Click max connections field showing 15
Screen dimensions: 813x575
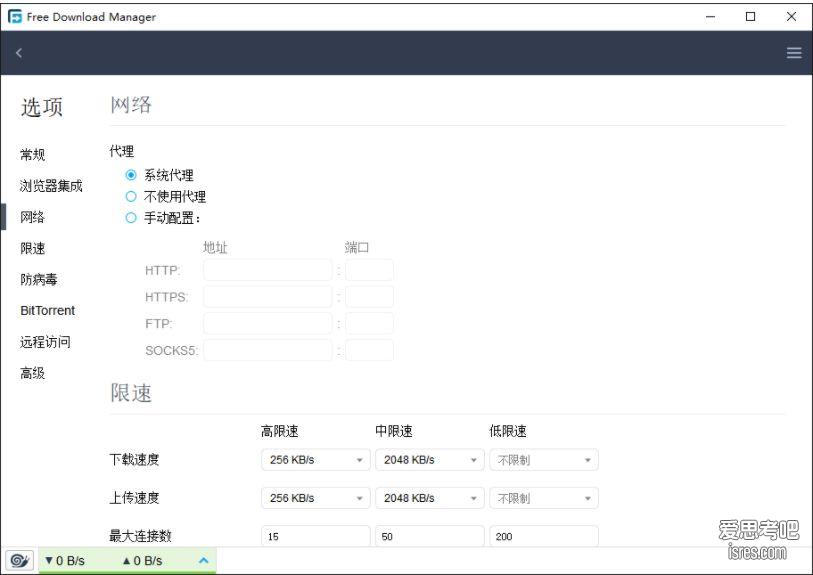point(316,536)
